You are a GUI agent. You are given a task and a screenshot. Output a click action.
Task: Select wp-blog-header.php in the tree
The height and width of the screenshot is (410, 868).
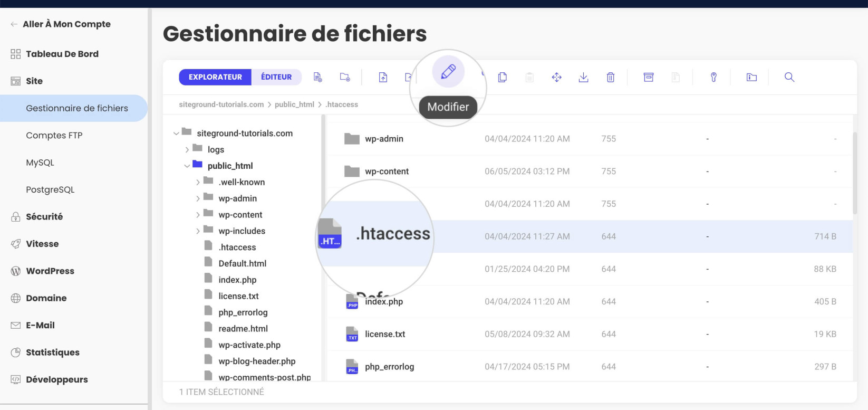click(257, 361)
